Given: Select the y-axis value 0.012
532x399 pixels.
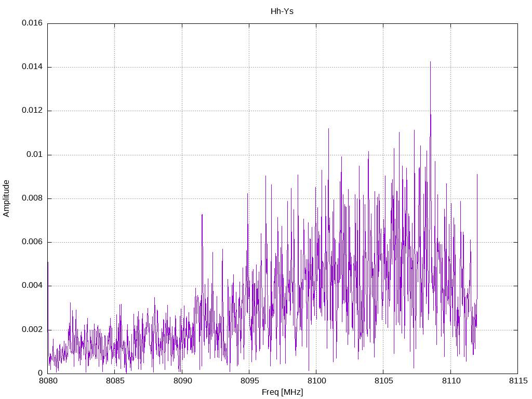Looking at the screenshot, I should pyautogui.click(x=32, y=111).
